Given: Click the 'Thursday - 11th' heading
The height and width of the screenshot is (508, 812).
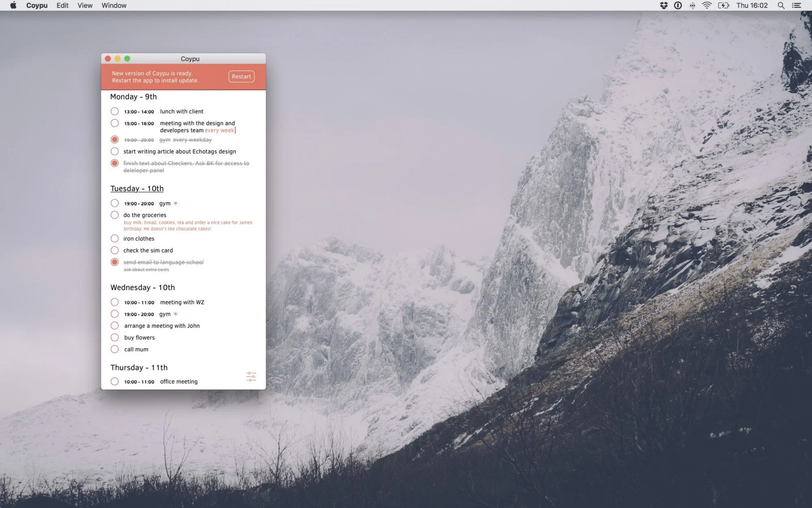Looking at the screenshot, I should (x=139, y=367).
